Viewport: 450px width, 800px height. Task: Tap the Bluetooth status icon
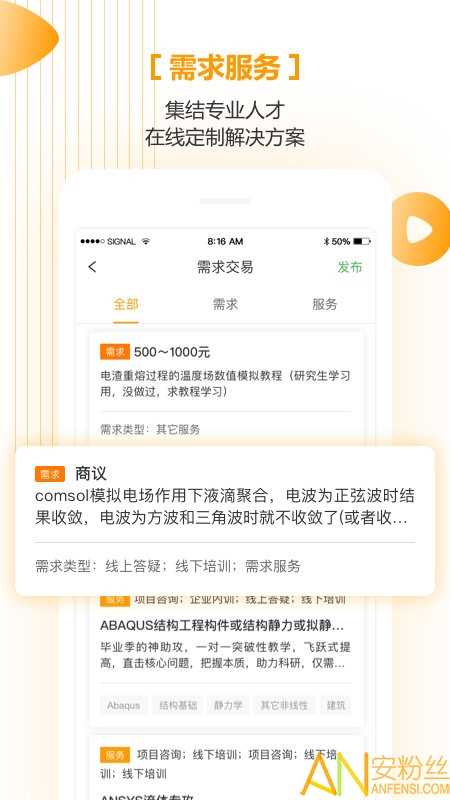327,241
